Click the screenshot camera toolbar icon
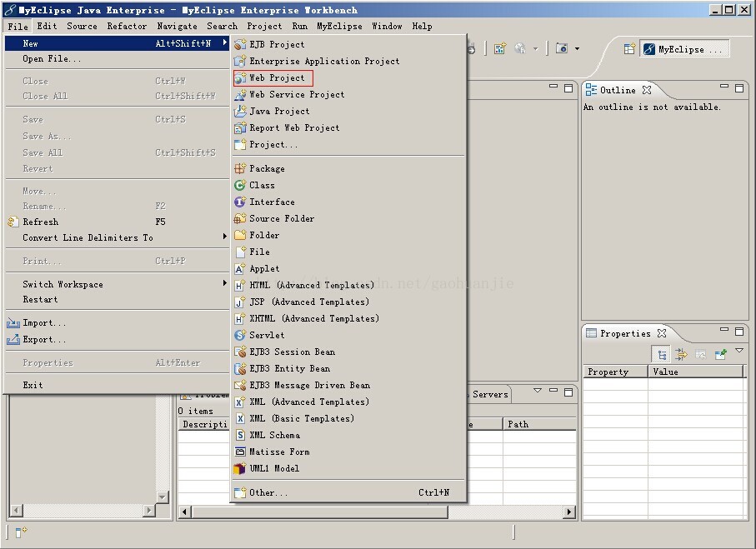 point(562,48)
